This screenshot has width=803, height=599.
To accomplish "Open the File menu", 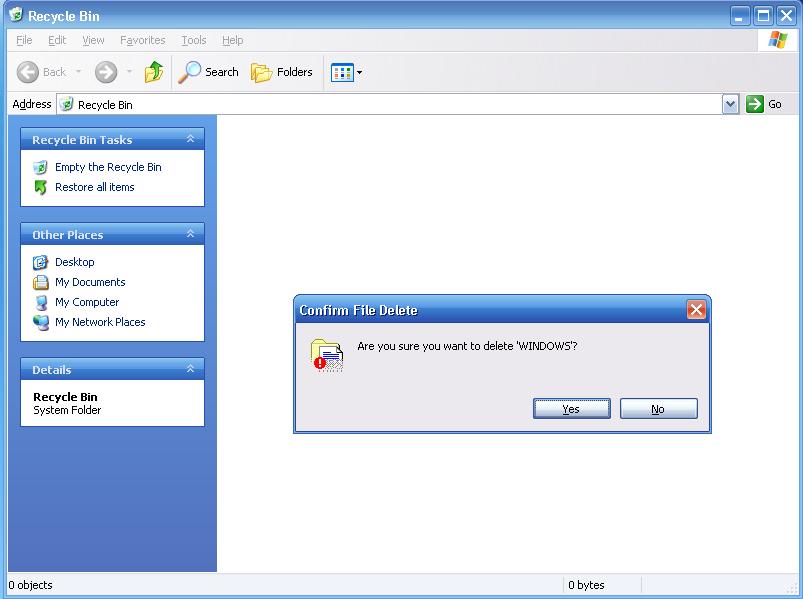I will tap(24, 40).
